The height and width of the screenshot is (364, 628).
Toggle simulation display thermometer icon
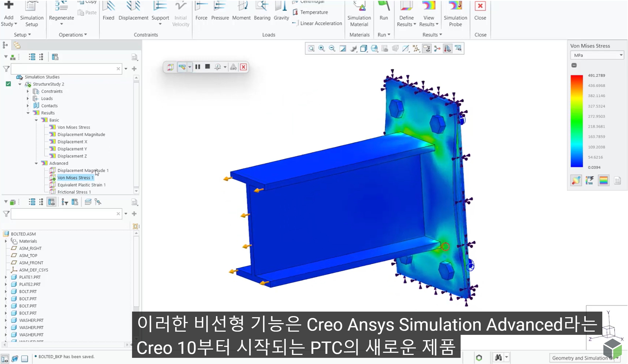click(x=448, y=48)
